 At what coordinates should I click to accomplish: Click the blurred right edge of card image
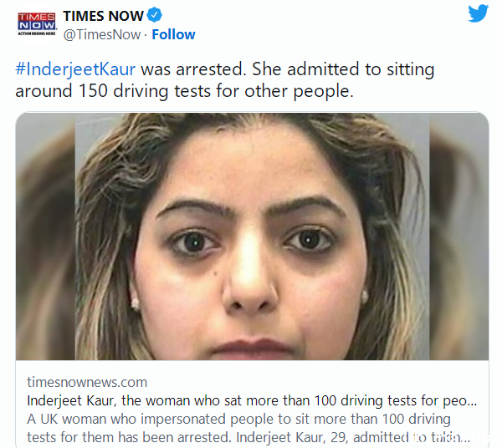pos(459,237)
